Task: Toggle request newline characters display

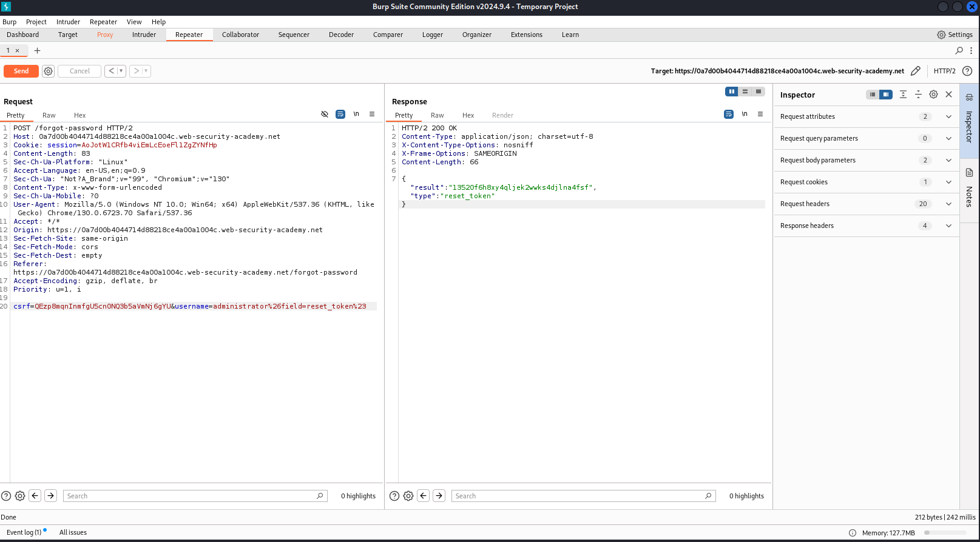Action: pyautogui.click(x=356, y=114)
